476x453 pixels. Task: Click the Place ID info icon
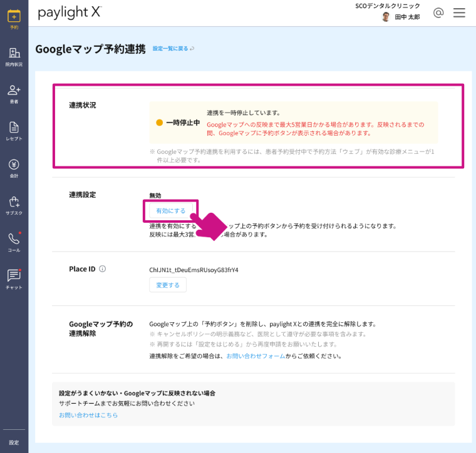click(x=103, y=268)
